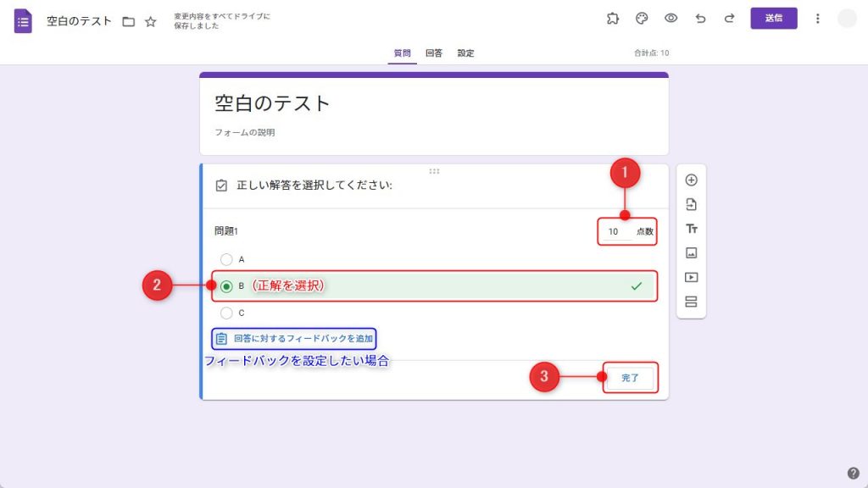Screen dimensions: 868x488
Task: Switch to the 質問 tab
Action: point(403,53)
